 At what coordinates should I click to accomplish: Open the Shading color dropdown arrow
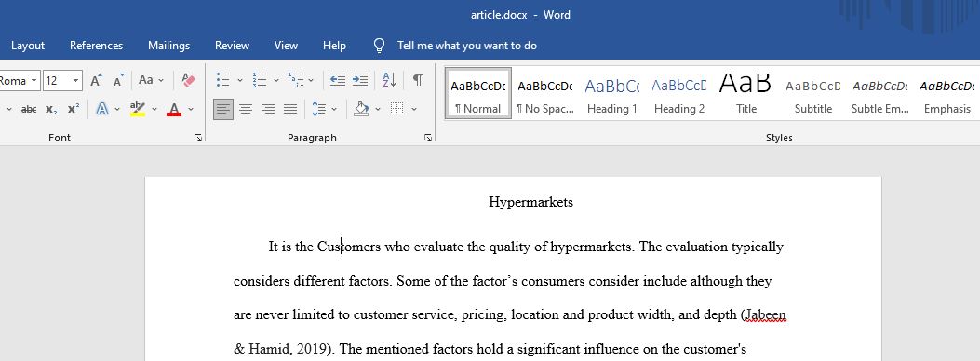[x=378, y=109]
